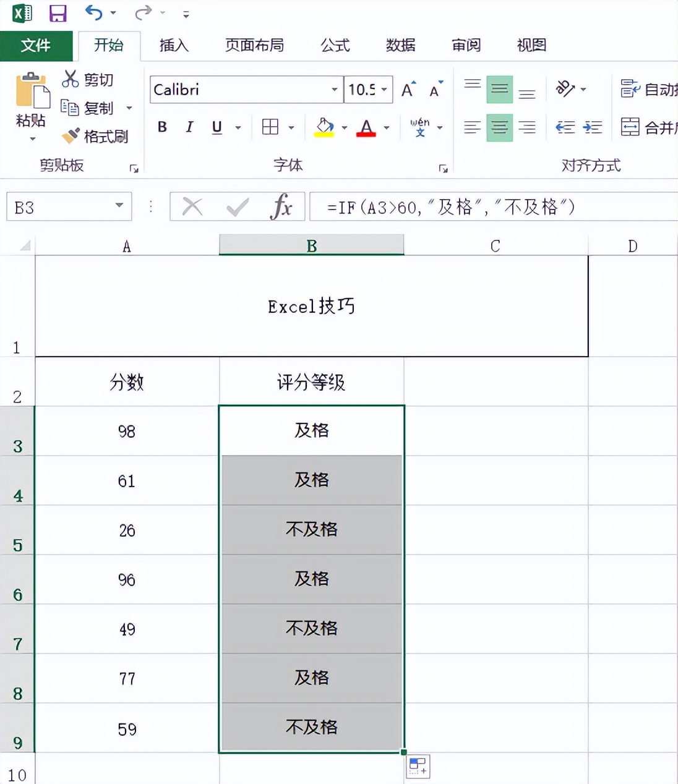Click the Increase Font Size icon
The image size is (678, 784).
(406, 89)
